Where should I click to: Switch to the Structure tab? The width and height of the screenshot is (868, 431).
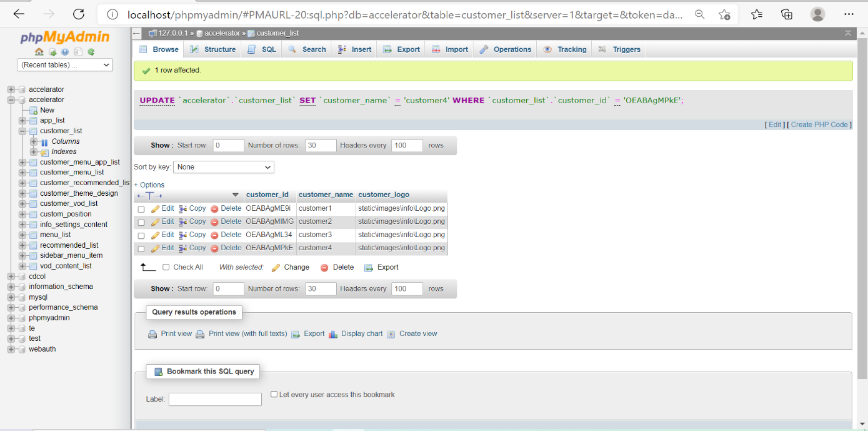click(x=213, y=49)
